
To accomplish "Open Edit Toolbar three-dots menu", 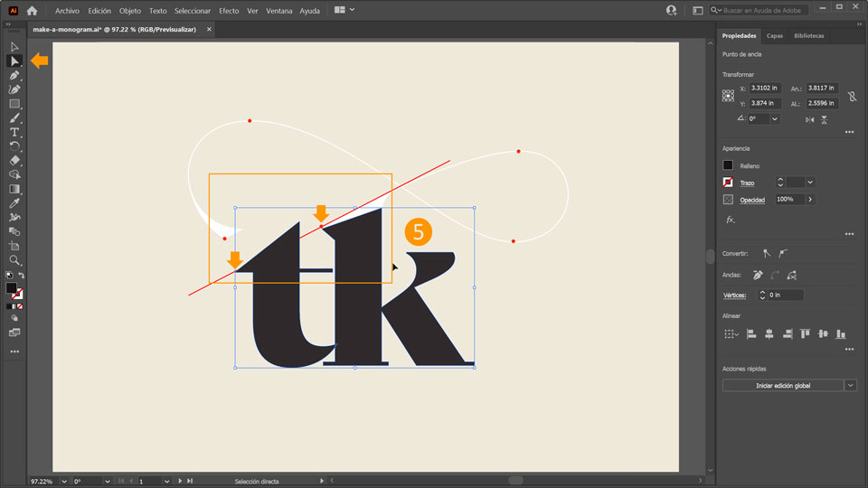I will click(14, 352).
